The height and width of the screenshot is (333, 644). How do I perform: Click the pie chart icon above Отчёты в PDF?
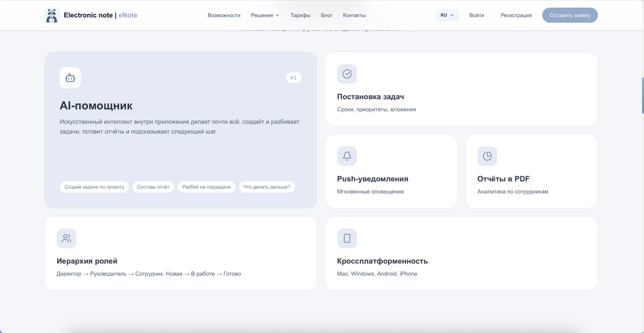(487, 156)
